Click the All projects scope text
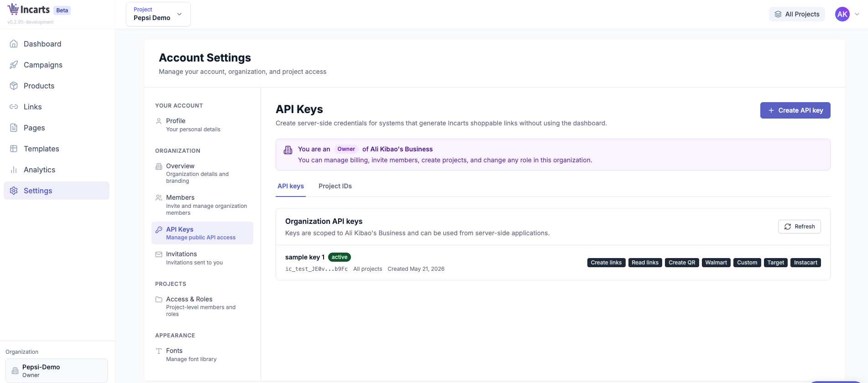The height and width of the screenshot is (383, 868). tap(367, 269)
